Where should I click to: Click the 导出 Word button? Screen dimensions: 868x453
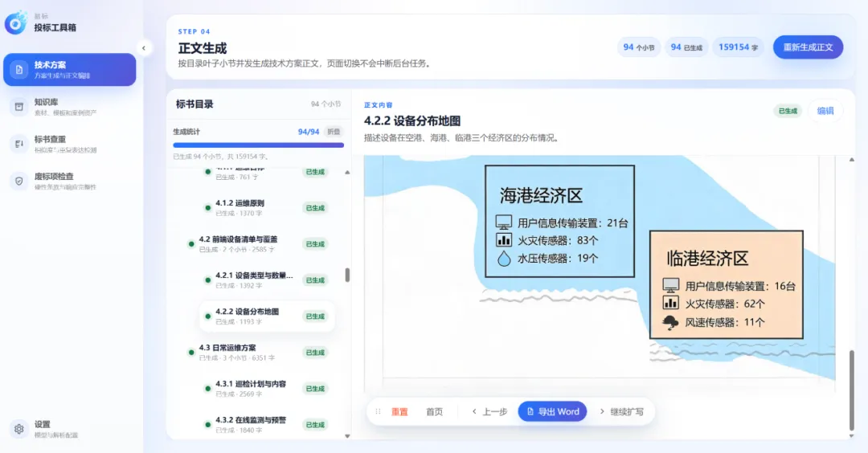pyautogui.click(x=552, y=411)
